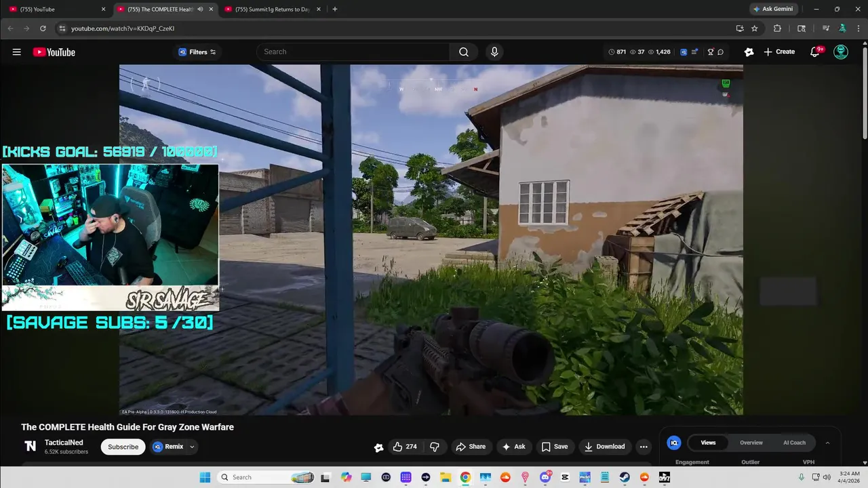Switch to the Summit1g Returns tab
This screenshot has height=488, width=868.
pos(271,9)
